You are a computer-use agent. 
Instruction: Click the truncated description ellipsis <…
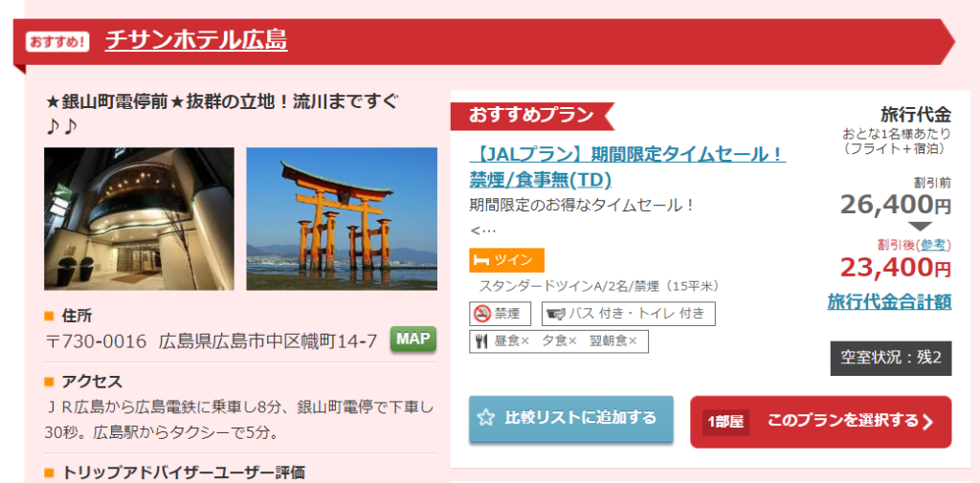click(x=482, y=231)
